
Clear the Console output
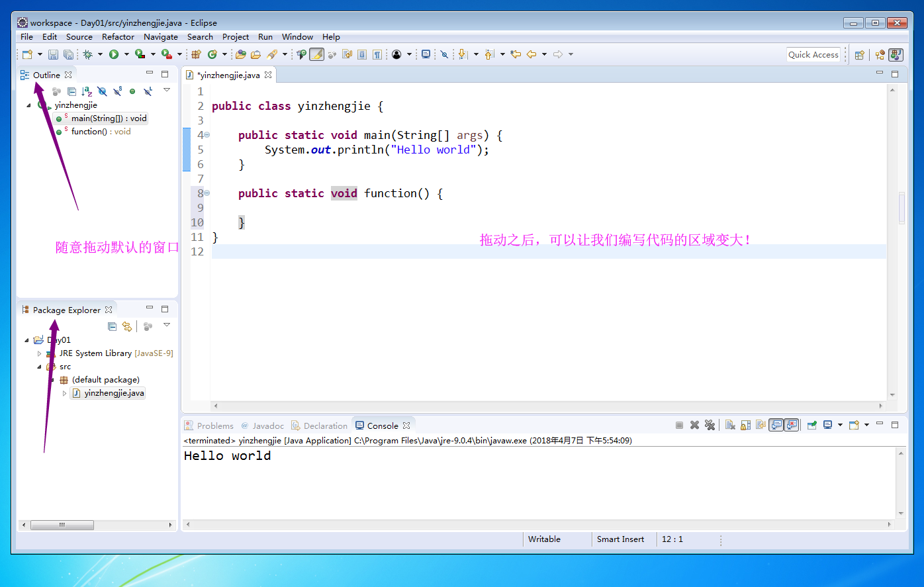pyautogui.click(x=730, y=425)
